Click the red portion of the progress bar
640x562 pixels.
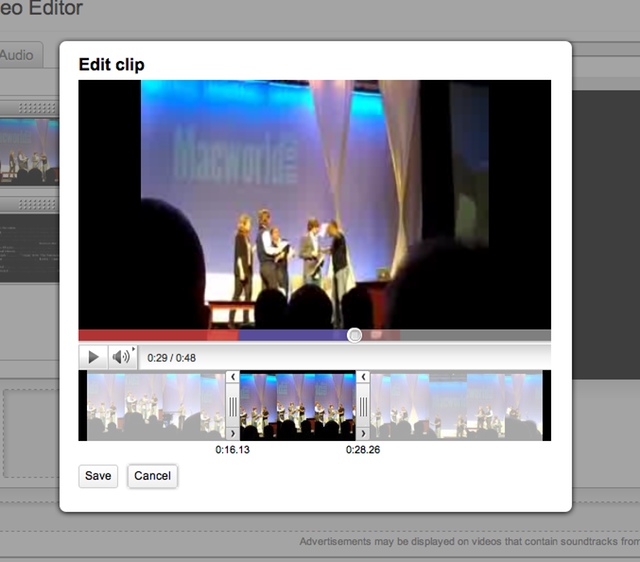click(158, 335)
